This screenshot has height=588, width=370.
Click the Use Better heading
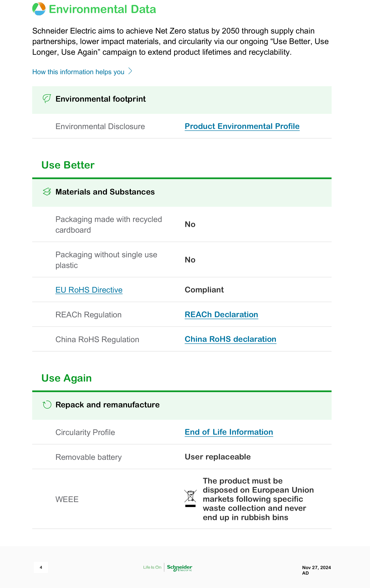coord(68,165)
